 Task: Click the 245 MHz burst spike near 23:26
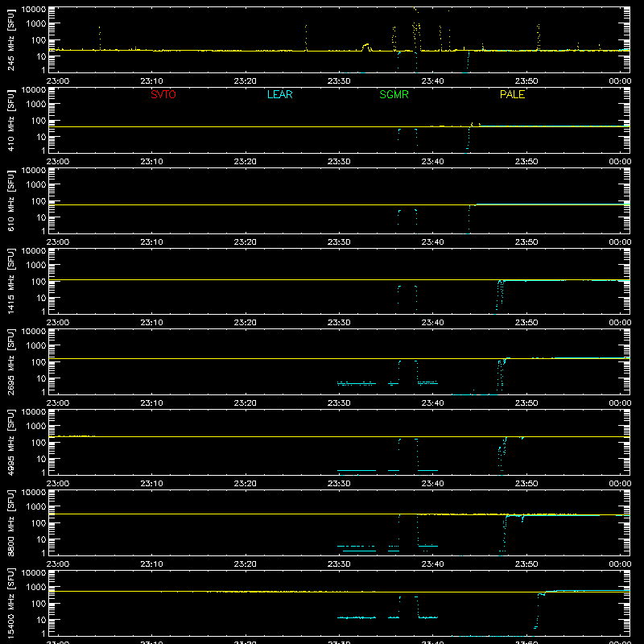pyautogui.click(x=306, y=37)
